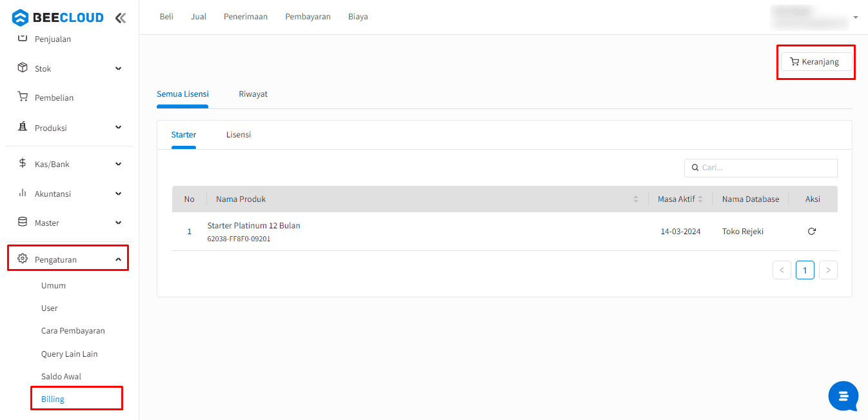The image size is (868, 420).
Task: Expand the Produksi menu chevron
Action: (119, 128)
